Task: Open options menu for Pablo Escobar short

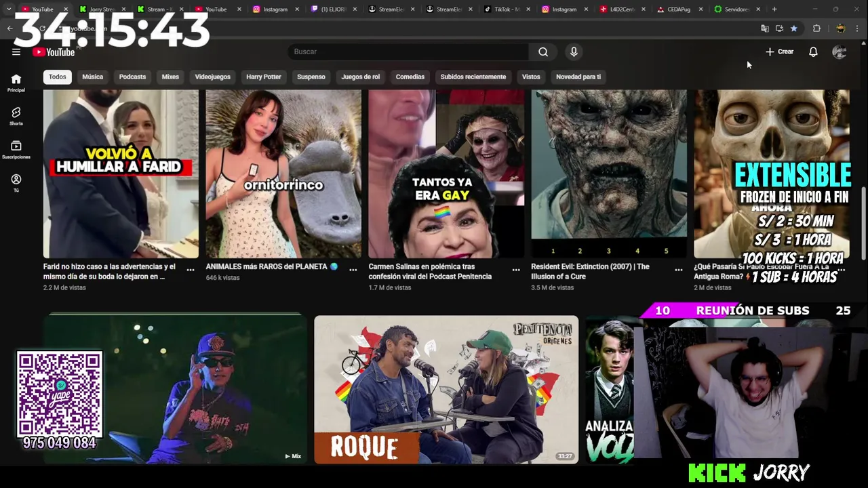Action: [841, 270]
